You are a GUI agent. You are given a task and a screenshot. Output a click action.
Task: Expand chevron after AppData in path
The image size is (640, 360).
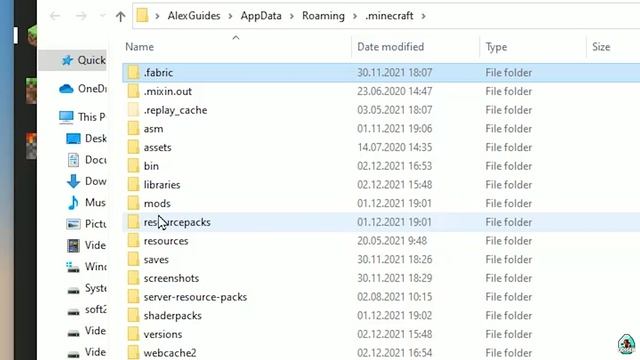coord(292,16)
